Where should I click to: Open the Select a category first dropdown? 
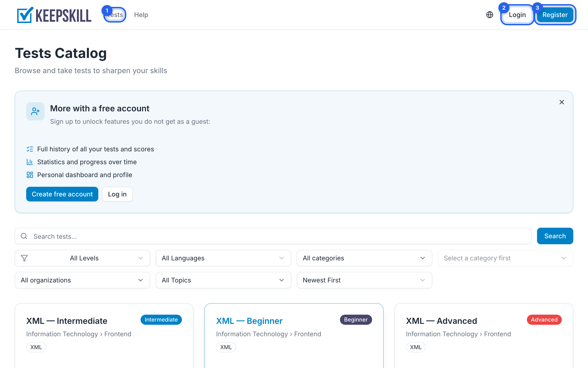pyautogui.click(x=505, y=258)
